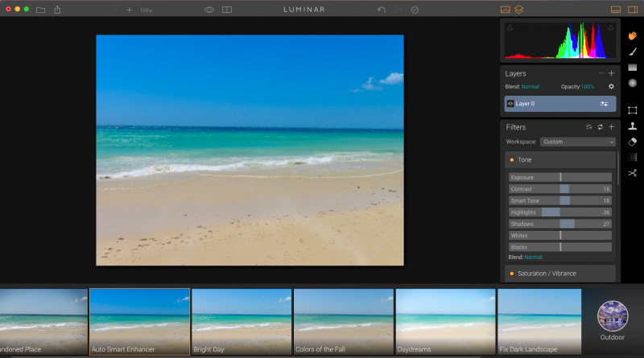Apply Fix Dark Landscape preset

pos(539,322)
